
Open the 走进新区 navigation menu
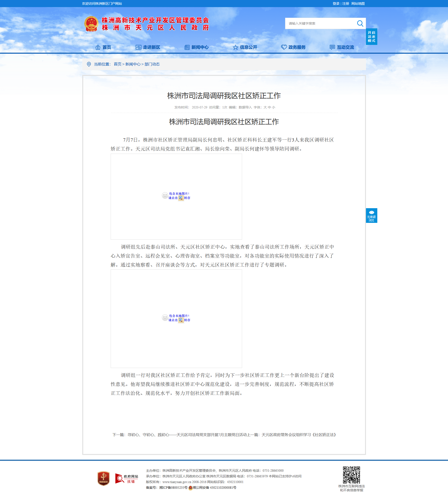tap(148, 47)
